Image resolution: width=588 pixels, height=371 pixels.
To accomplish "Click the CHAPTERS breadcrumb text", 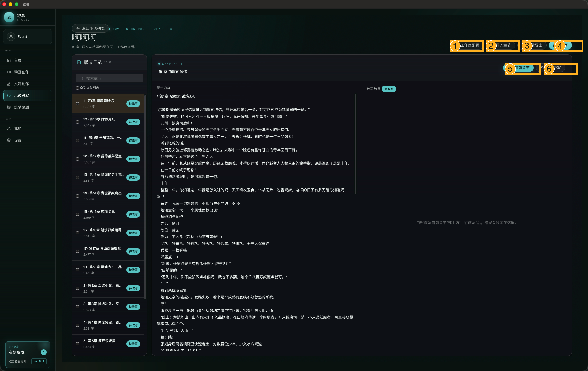I will tap(163, 29).
